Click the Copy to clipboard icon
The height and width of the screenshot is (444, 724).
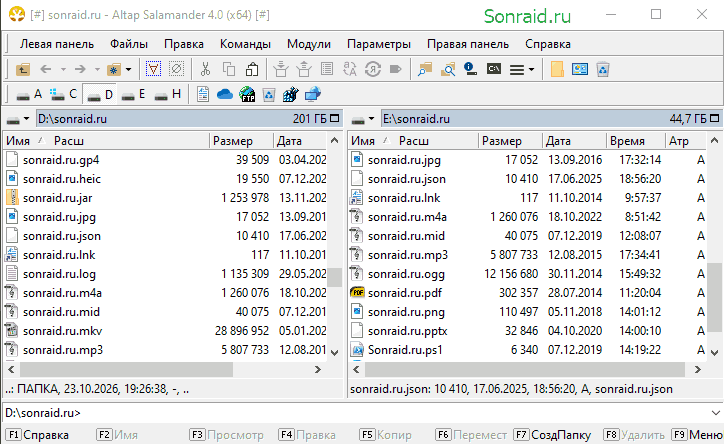229,69
